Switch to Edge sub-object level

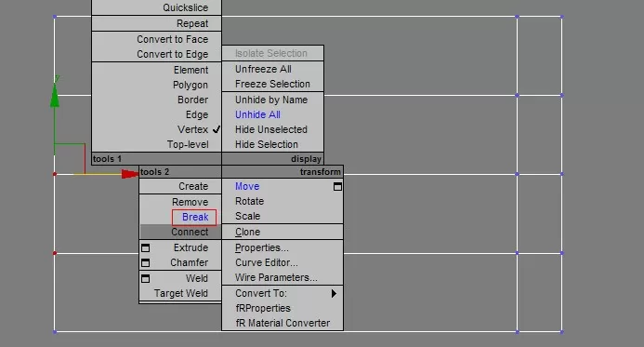197,114
